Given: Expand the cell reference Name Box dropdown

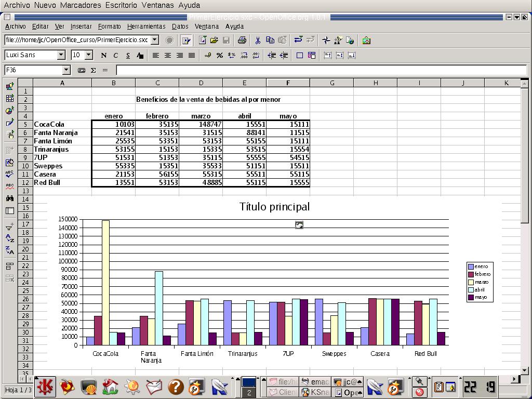Looking at the screenshot, I should pyautogui.click(x=66, y=70).
